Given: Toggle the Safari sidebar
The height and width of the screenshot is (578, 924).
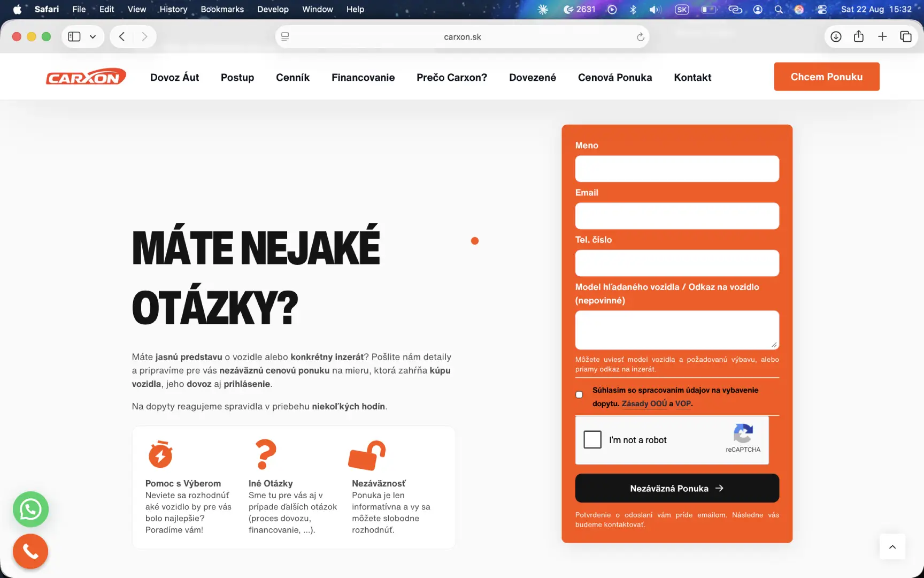Looking at the screenshot, I should coord(74,37).
